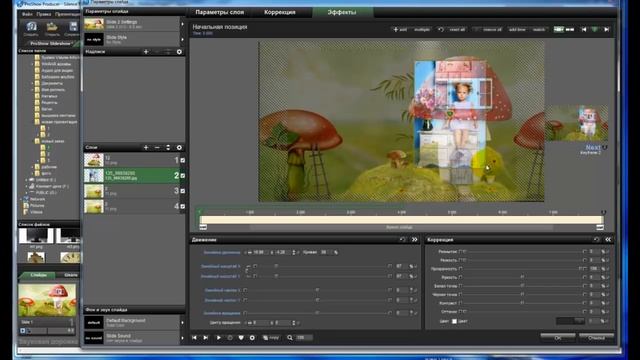Viewport: 640px width, 360px height.
Task: Expand Slide Style arrow
Action: coord(182,40)
